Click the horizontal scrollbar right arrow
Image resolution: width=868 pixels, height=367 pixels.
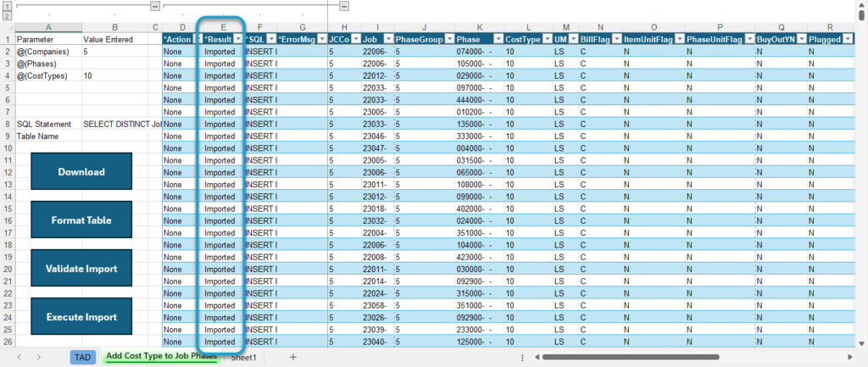[850, 357]
